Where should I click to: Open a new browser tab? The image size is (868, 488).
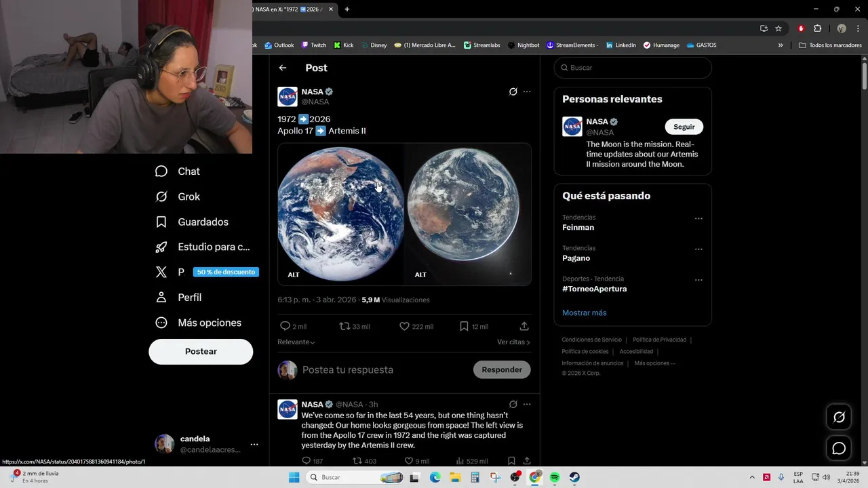pyautogui.click(x=347, y=9)
